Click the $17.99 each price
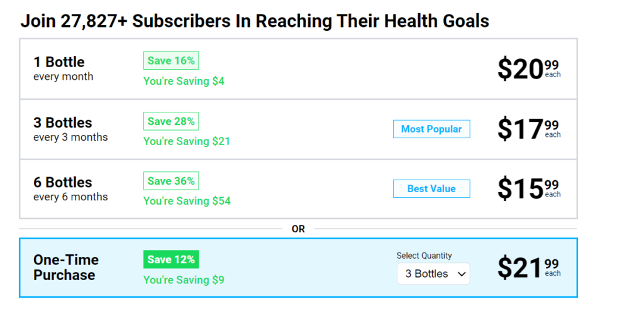644x314 pixels. (528, 129)
